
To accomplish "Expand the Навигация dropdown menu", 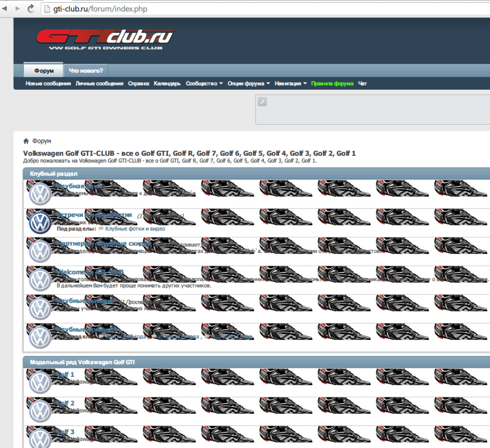I will pyautogui.click(x=291, y=84).
